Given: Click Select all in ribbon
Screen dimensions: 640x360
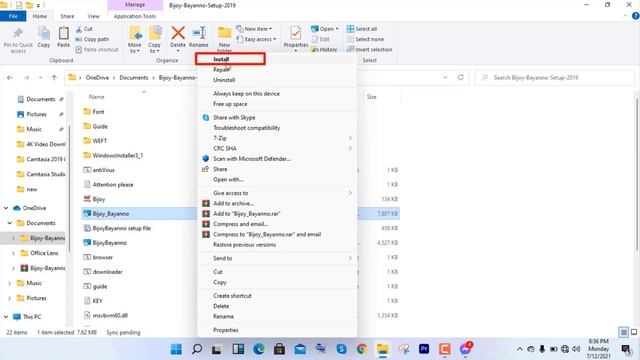Looking at the screenshot, I should tap(362, 29).
